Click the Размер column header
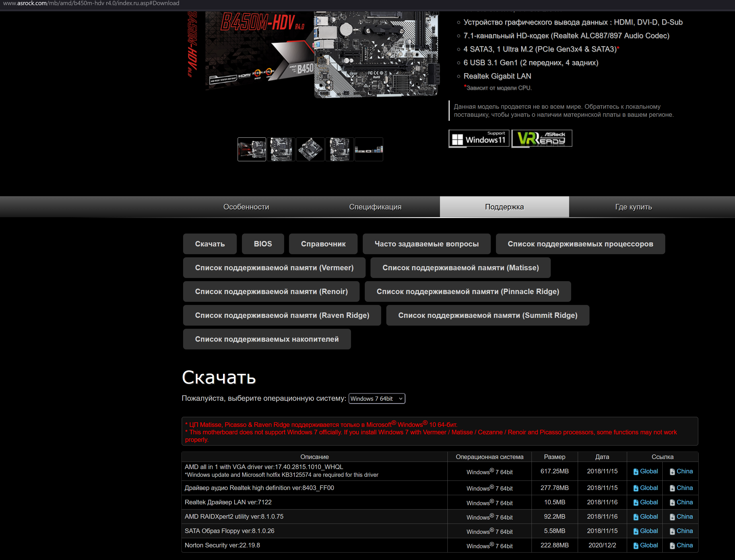 coord(554,457)
